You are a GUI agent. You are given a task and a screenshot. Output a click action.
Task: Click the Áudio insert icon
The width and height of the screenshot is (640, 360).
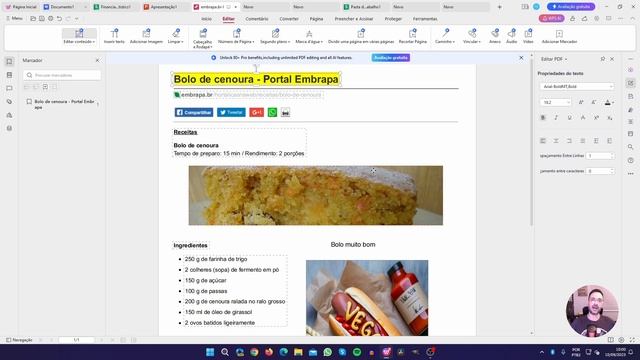click(x=511, y=36)
